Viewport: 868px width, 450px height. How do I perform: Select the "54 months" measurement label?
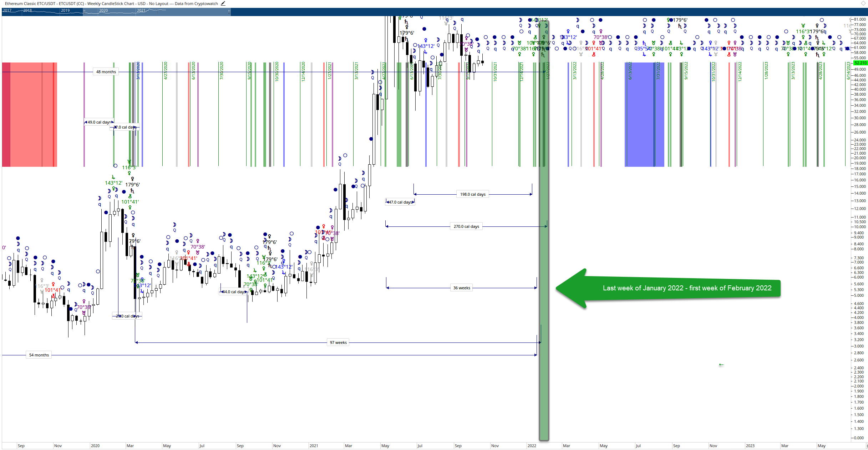[x=39, y=355]
